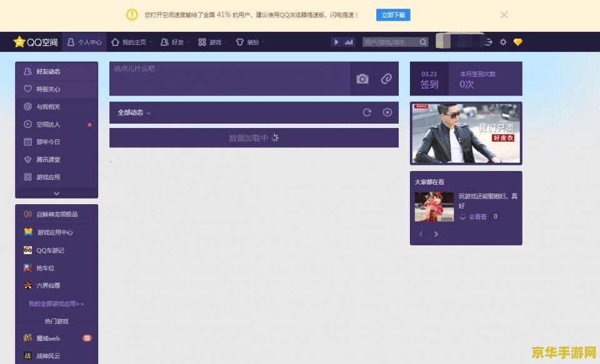Expand the 装扮 navigation menu
The width and height of the screenshot is (600, 364).
[250, 42]
